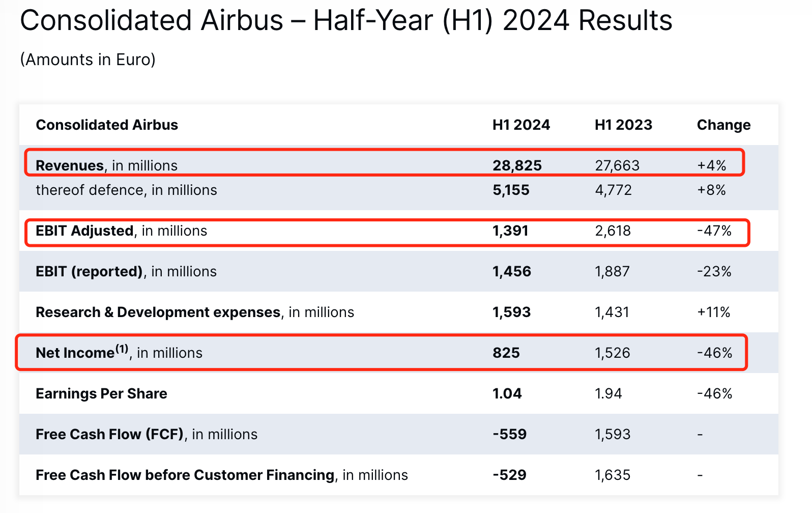Click the Net Income H1 2024 value 825
This screenshot has height=513, width=812.
click(506, 353)
